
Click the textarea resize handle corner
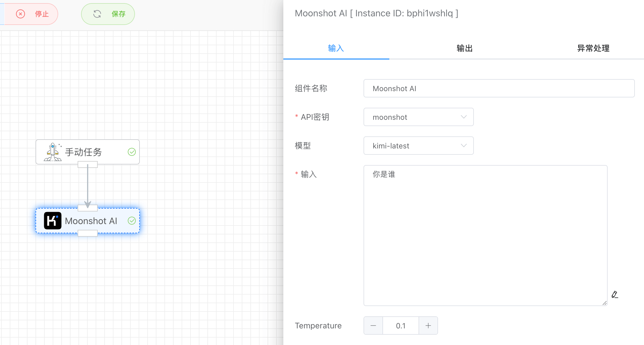tap(604, 303)
